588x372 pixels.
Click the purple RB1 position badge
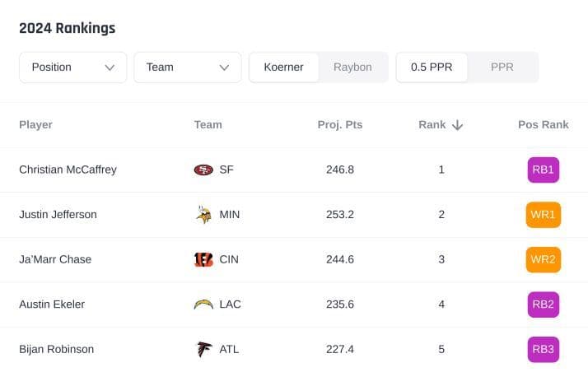[543, 170]
